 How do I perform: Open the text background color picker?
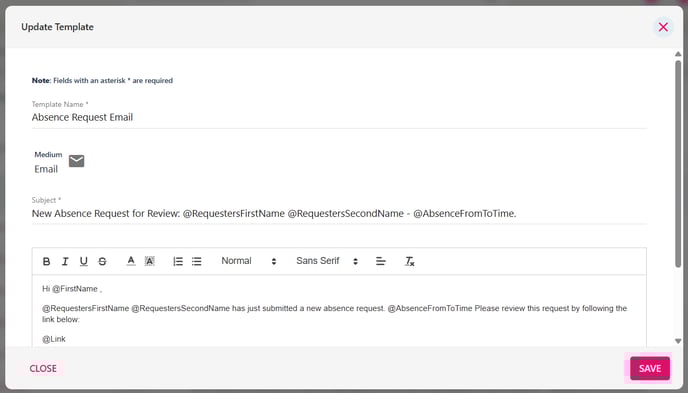coord(150,261)
